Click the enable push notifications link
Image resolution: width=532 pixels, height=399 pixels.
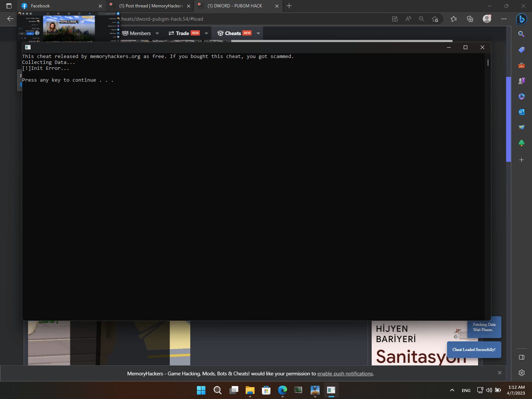pos(345,374)
